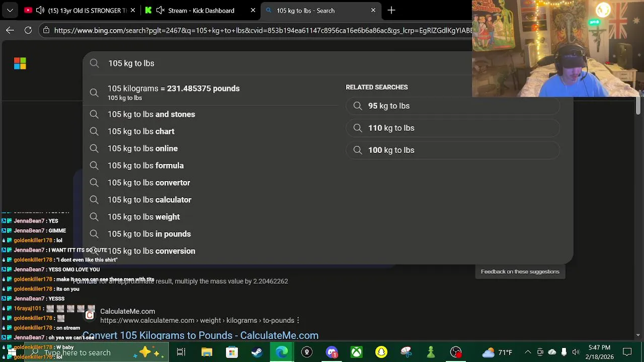Click the scrollbar down arrow
The width and height of the screenshot is (644, 362).
[x=638, y=335]
